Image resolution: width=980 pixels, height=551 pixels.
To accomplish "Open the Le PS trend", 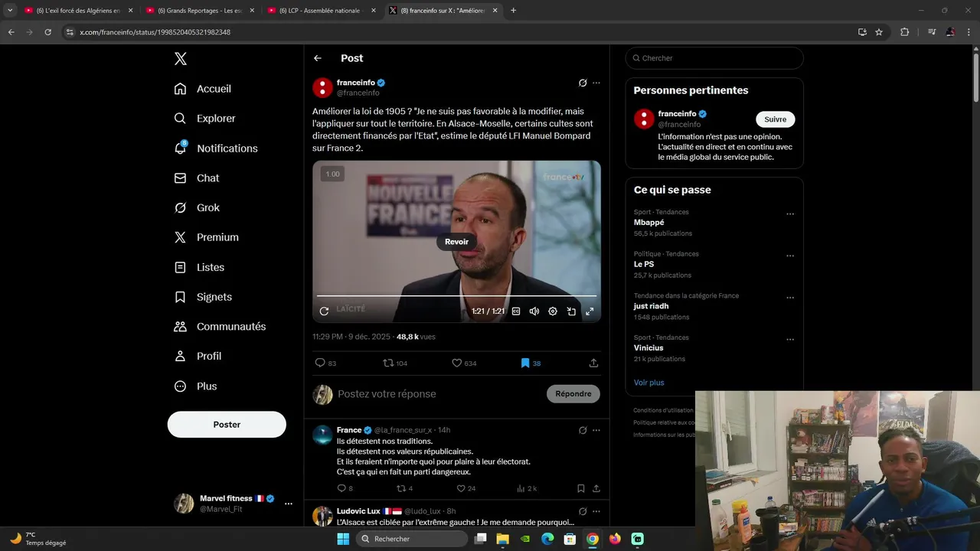I will pyautogui.click(x=644, y=264).
